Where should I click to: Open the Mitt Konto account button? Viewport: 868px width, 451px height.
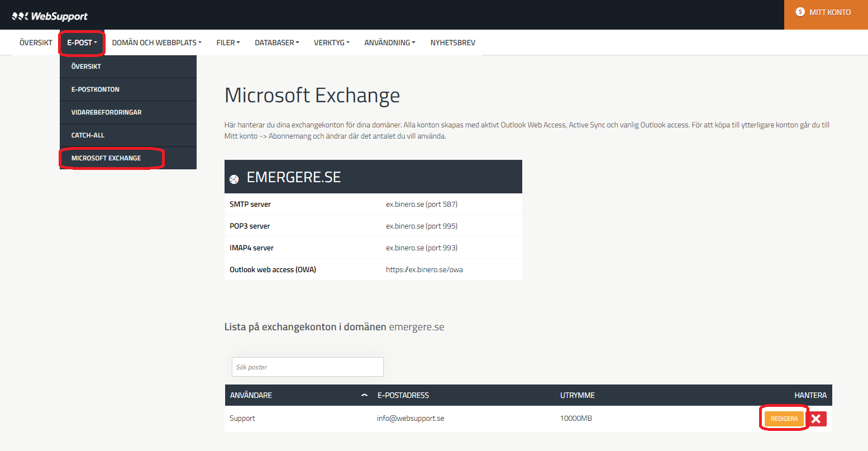pyautogui.click(x=826, y=15)
